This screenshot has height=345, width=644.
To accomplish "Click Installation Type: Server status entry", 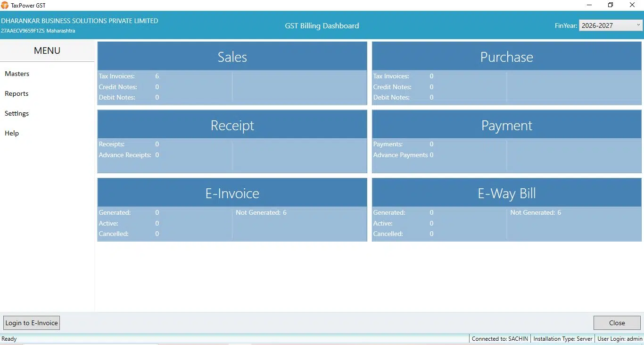I will pyautogui.click(x=563, y=338).
